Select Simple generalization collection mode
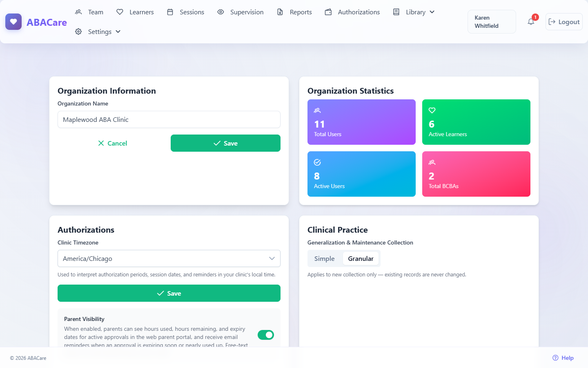 click(x=325, y=258)
